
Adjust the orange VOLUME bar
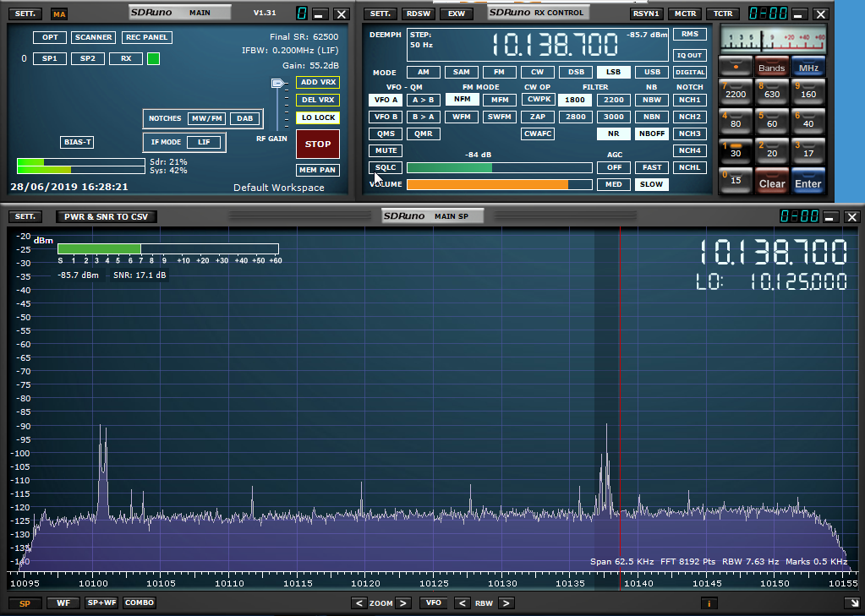point(499,184)
